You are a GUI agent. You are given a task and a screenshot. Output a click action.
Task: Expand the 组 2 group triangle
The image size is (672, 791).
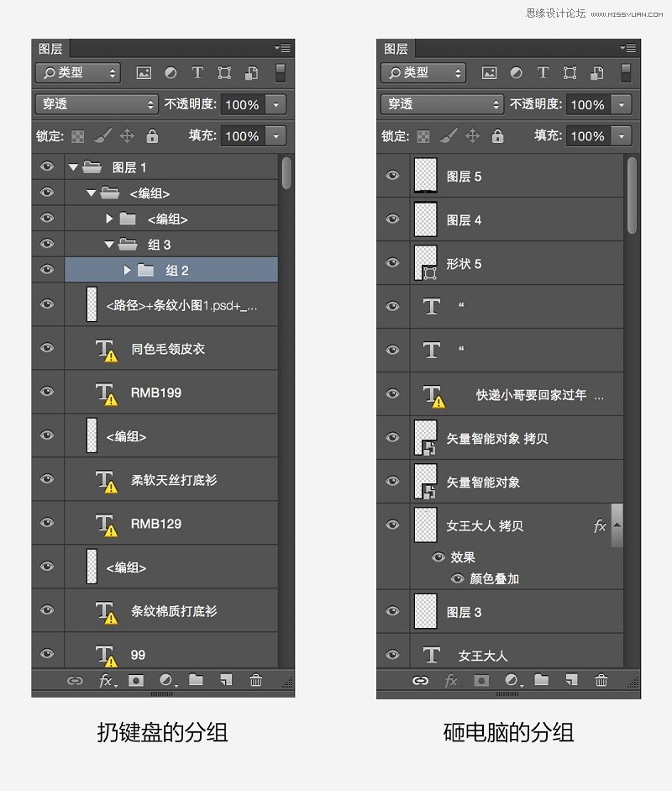coord(126,270)
